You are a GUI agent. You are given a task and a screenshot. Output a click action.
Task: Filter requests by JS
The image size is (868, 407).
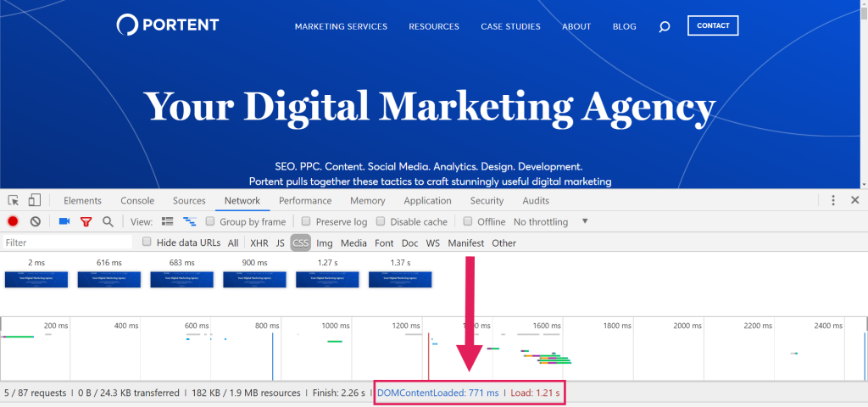[280, 243]
